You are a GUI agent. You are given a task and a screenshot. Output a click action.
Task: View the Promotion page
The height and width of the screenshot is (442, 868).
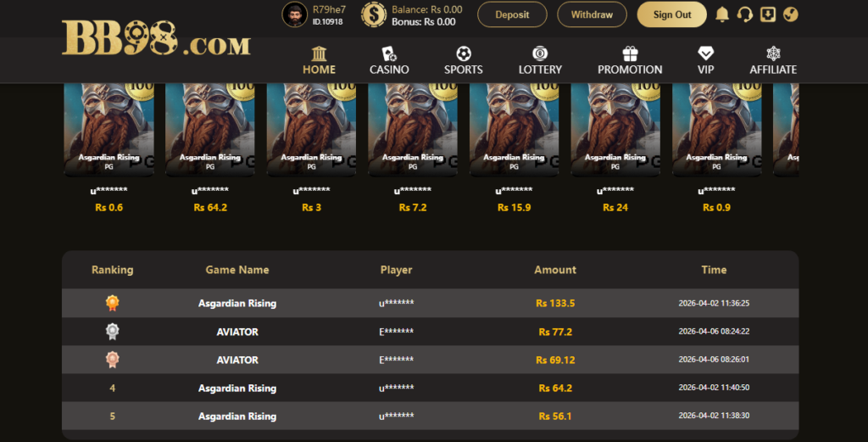(x=630, y=61)
